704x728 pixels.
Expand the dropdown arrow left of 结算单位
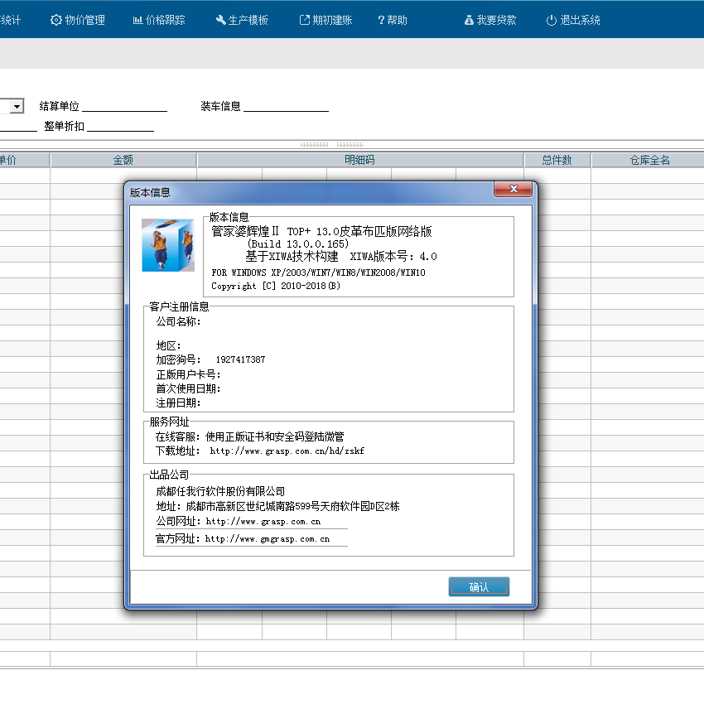pyautogui.click(x=17, y=106)
